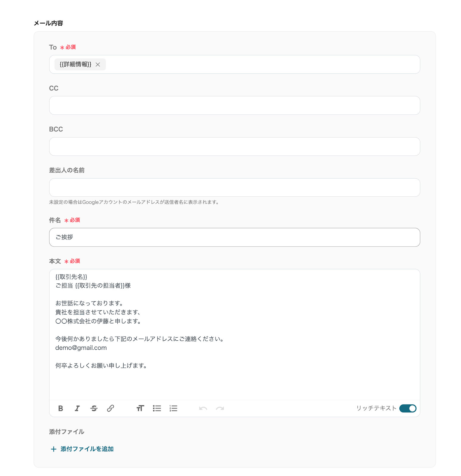Image resolution: width=461 pixels, height=476 pixels.
Task: Toggle italic formatting in body toolbar
Action: (x=77, y=408)
